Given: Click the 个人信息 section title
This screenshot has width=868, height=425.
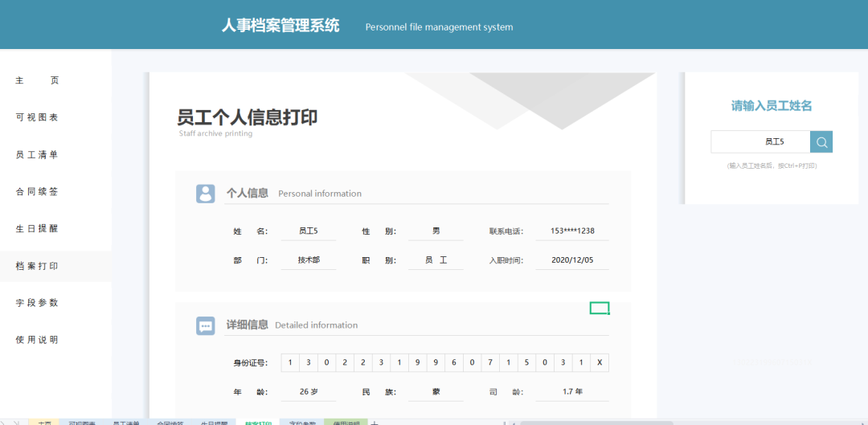Looking at the screenshot, I should 248,193.
